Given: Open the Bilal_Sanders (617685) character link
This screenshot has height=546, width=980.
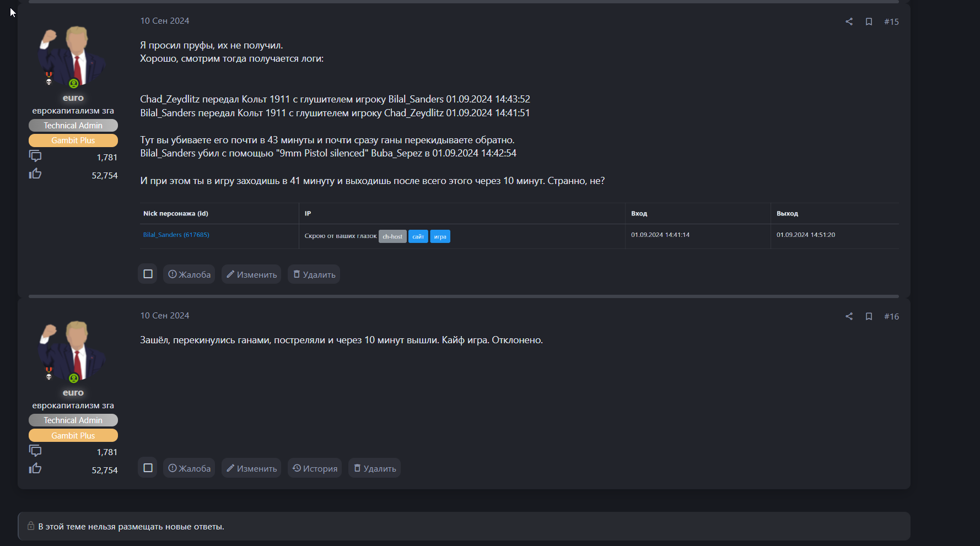Looking at the screenshot, I should click(x=176, y=235).
